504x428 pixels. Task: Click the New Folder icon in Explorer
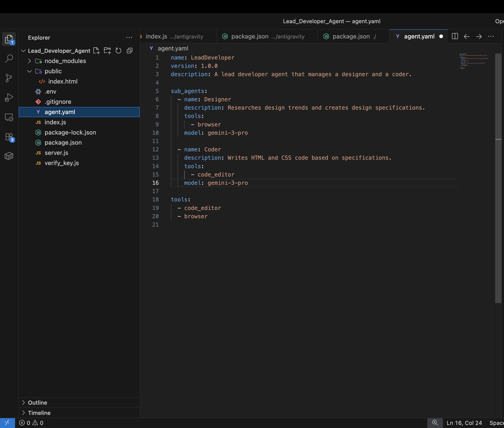107,51
